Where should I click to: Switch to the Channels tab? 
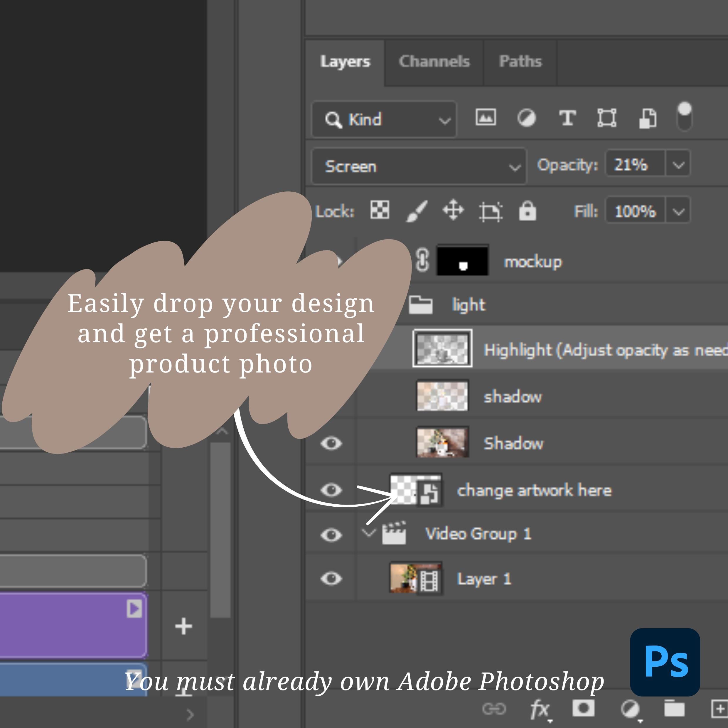[434, 61]
